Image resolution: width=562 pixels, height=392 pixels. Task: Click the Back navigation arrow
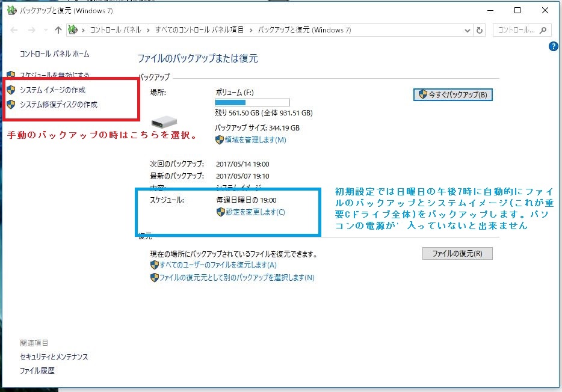14,30
